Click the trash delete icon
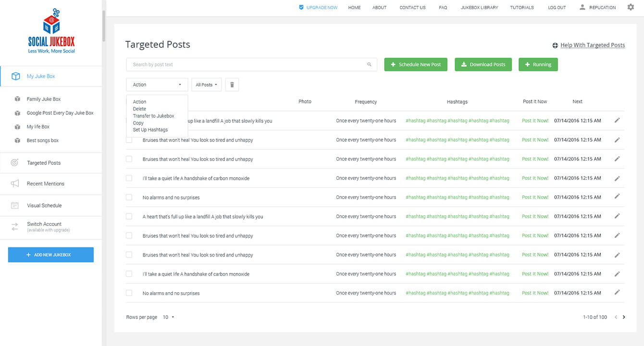Screen dimensions: 644x346 (x=232, y=85)
